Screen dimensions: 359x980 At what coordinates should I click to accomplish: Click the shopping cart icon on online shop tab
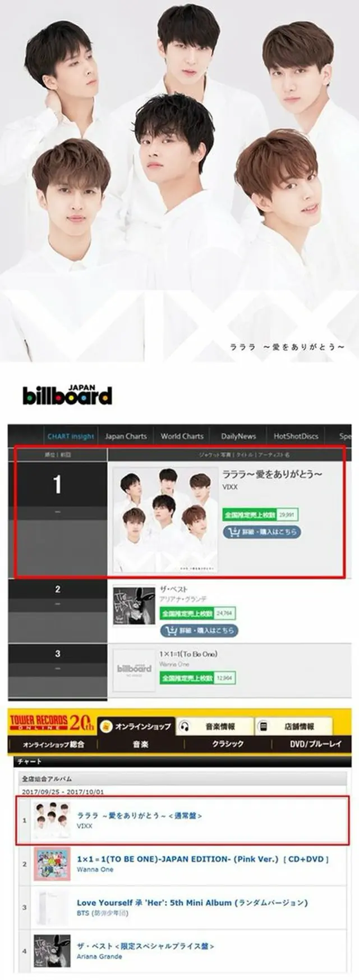tap(106, 727)
